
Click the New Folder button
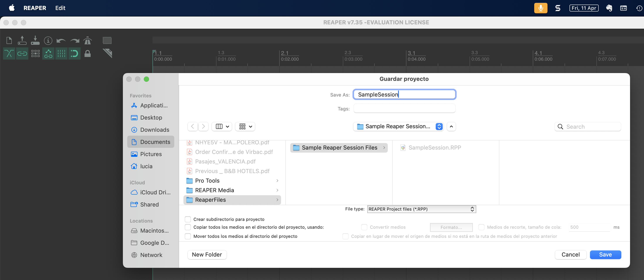pyautogui.click(x=207, y=255)
